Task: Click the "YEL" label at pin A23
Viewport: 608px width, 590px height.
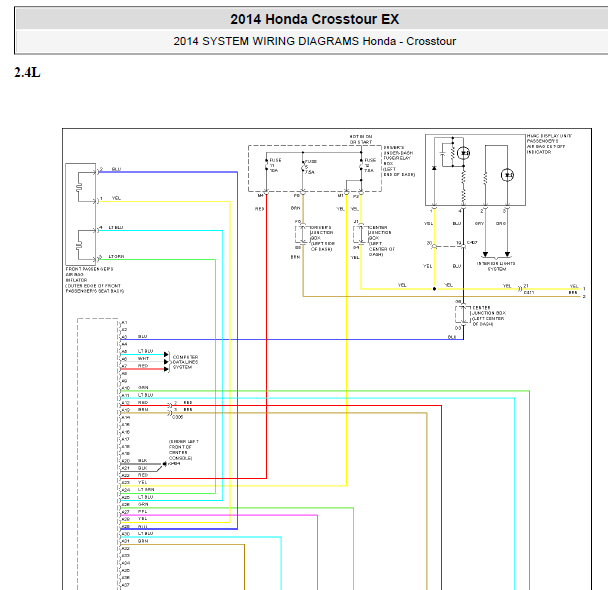Action: click(143, 482)
